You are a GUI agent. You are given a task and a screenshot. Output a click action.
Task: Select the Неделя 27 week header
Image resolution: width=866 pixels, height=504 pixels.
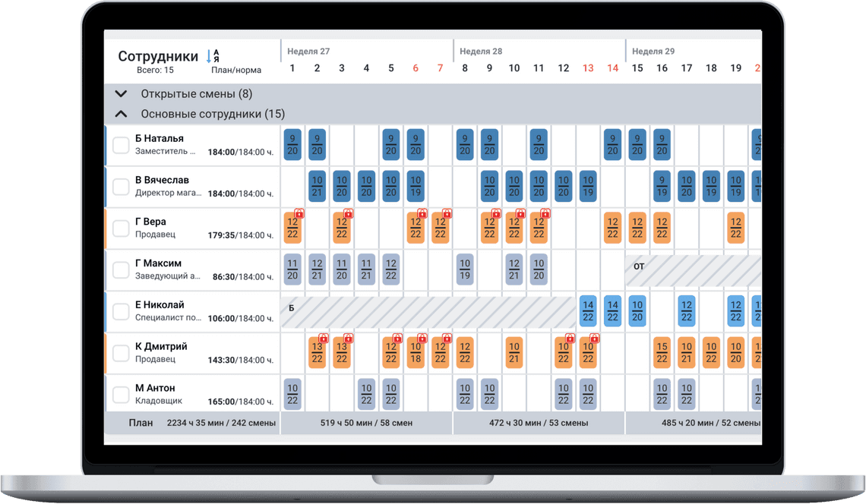[308, 52]
